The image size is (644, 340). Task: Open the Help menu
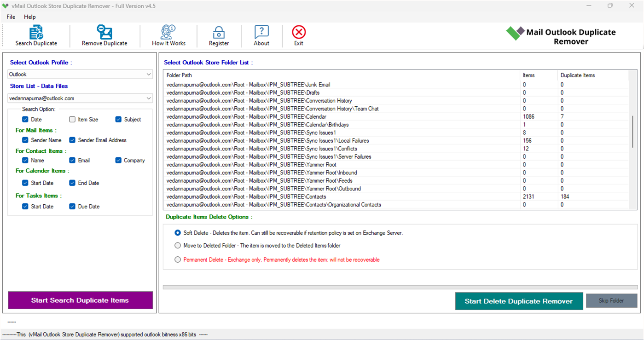tap(30, 17)
